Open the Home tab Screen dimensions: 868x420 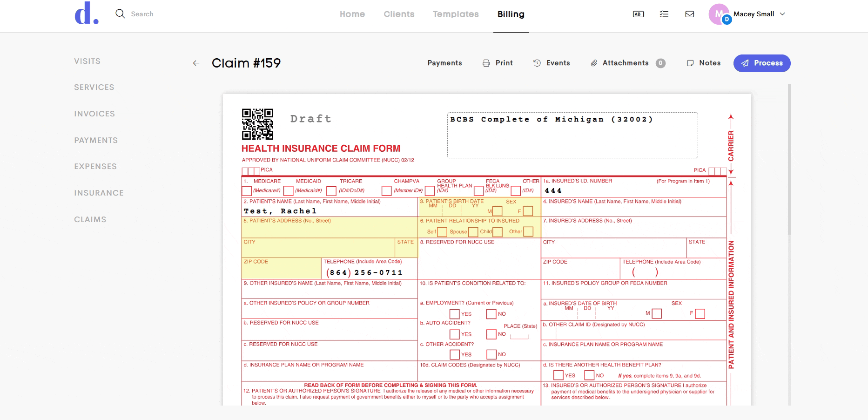coord(352,14)
